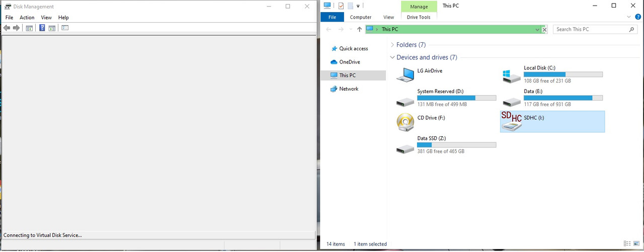The height and width of the screenshot is (252, 644).
Task: Open the Action menu in Disk Management
Action: 27,18
